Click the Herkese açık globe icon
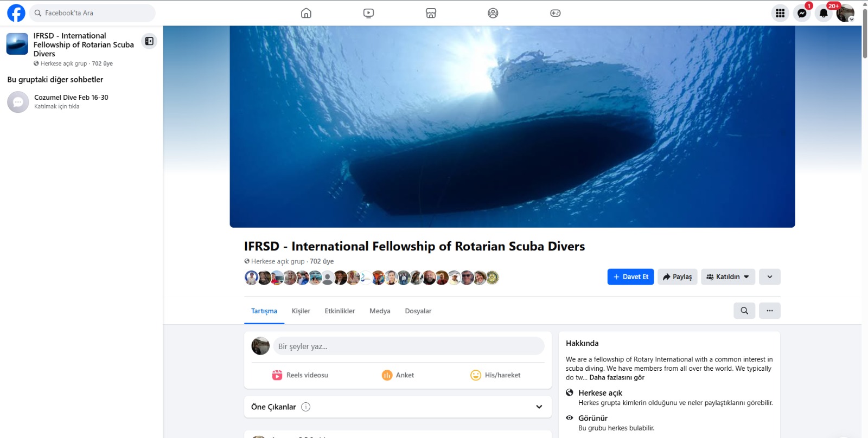 (570, 392)
